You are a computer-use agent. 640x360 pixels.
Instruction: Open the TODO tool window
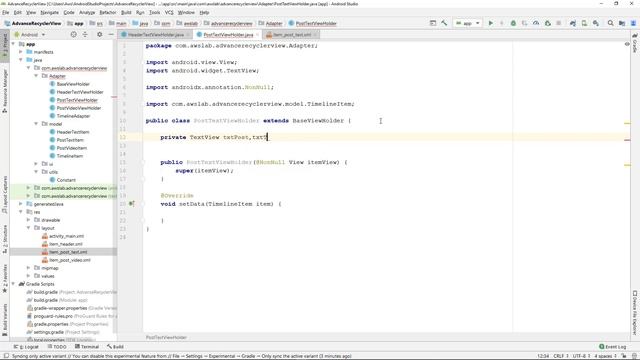click(x=57, y=347)
